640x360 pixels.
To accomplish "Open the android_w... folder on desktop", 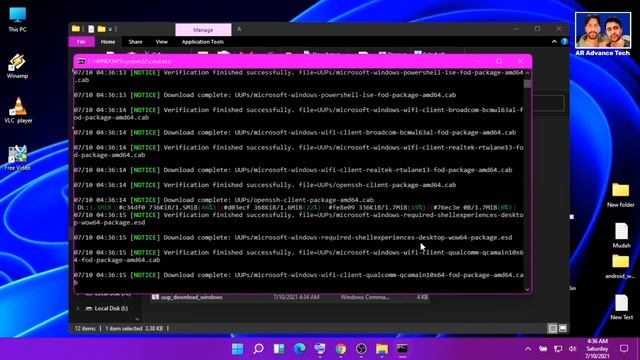I will [x=620, y=267].
